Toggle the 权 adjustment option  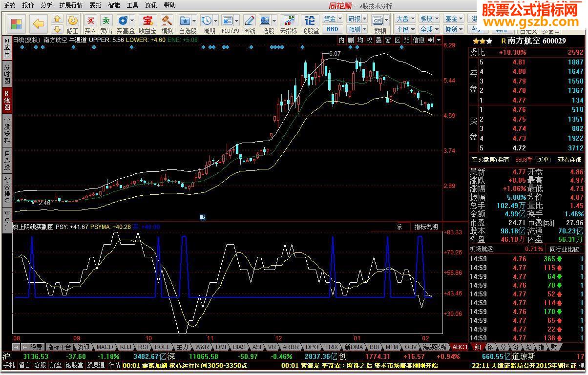pyautogui.click(x=369, y=40)
